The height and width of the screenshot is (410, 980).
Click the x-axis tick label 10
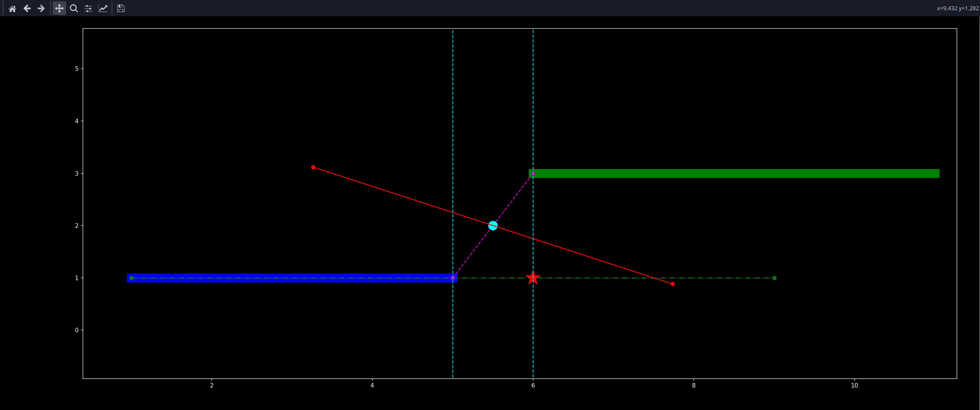854,385
